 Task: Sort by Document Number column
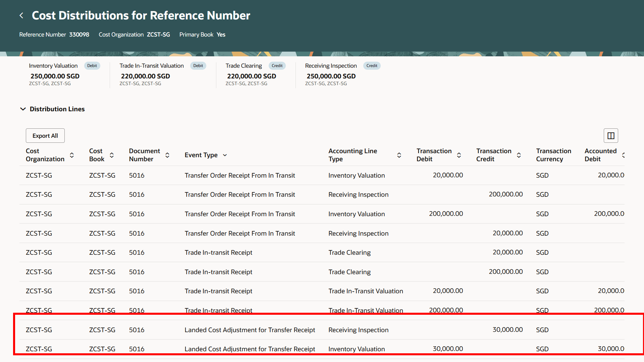pos(167,155)
